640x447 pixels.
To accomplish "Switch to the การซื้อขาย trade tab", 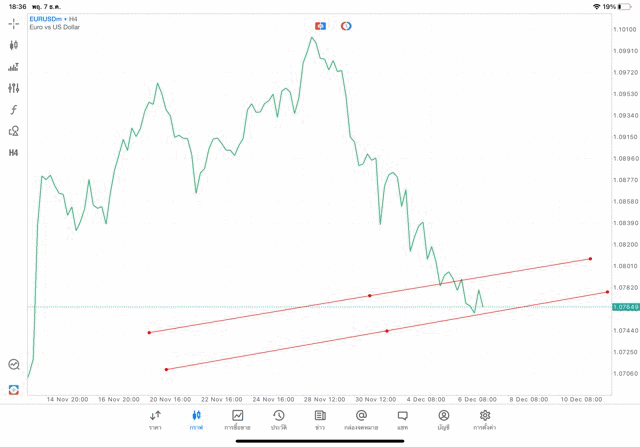I will 237,420.
